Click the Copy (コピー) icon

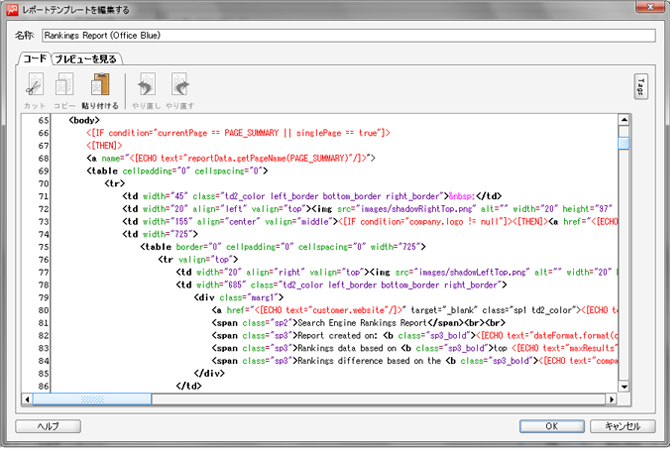tap(65, 85)
